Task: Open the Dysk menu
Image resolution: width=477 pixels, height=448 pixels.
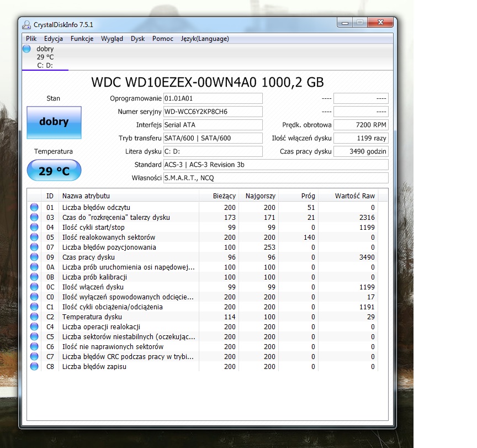Action: 138,39
